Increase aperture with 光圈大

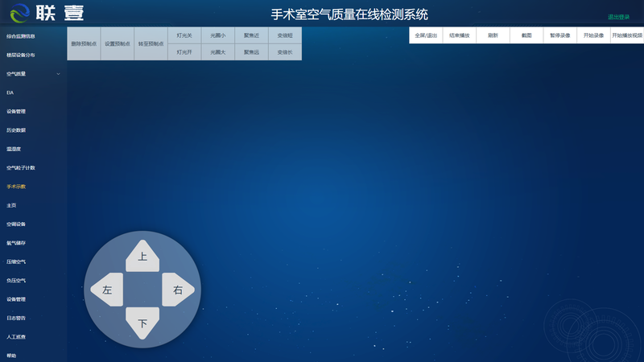tap(218, 51)
